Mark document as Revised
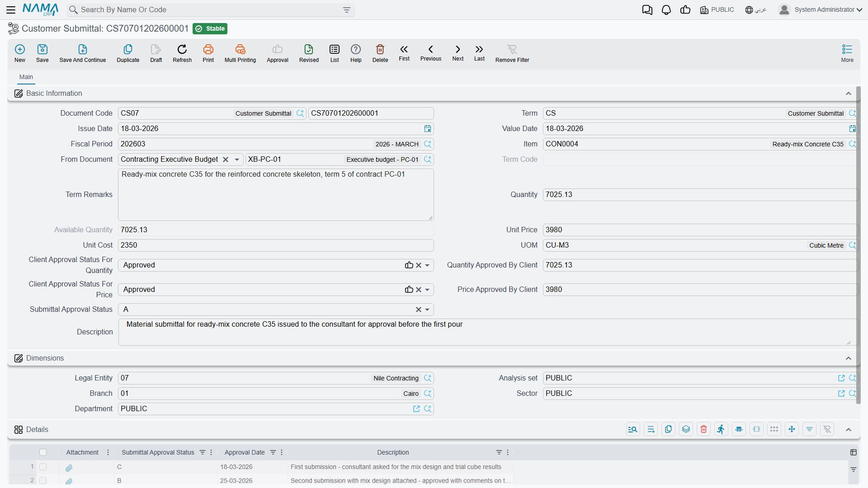This screenshot has width=868, height=488. (309, 53)
